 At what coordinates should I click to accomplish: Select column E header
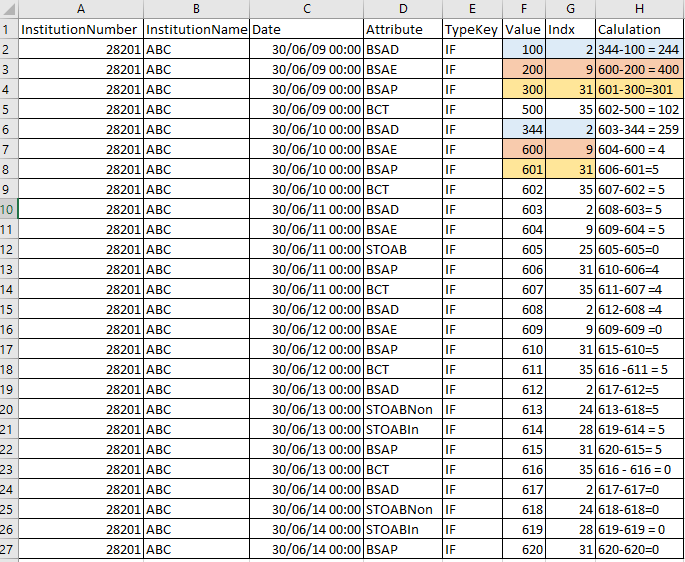coord(472,9)
